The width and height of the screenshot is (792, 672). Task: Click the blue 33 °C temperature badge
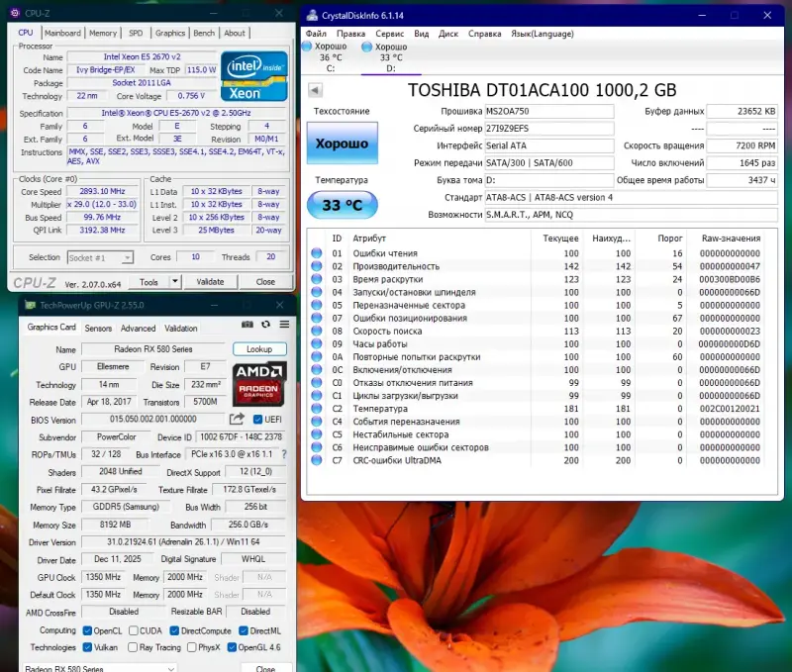click(x=342, y=205)
